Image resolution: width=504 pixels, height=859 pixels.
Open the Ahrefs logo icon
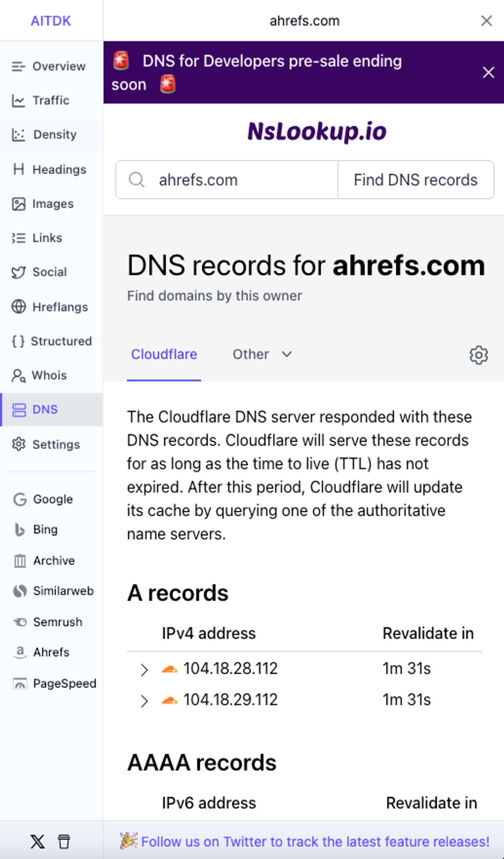tap(20, 652)
